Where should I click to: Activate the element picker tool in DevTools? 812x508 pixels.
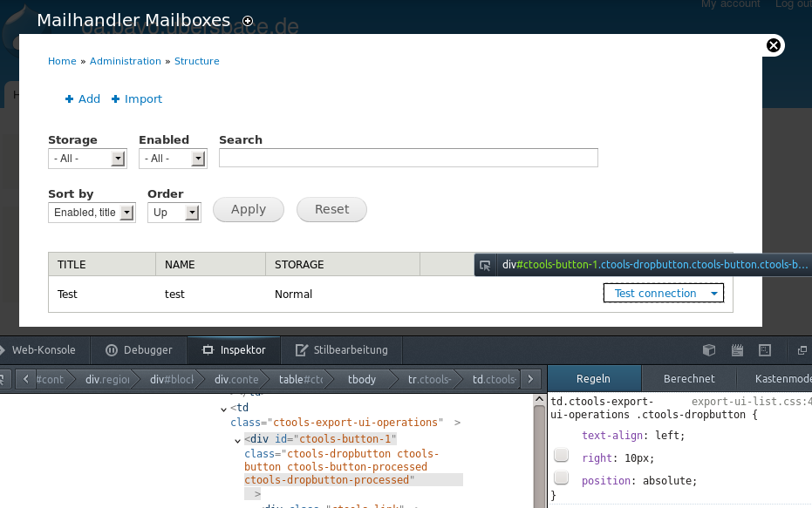click(x=4, y=379)
